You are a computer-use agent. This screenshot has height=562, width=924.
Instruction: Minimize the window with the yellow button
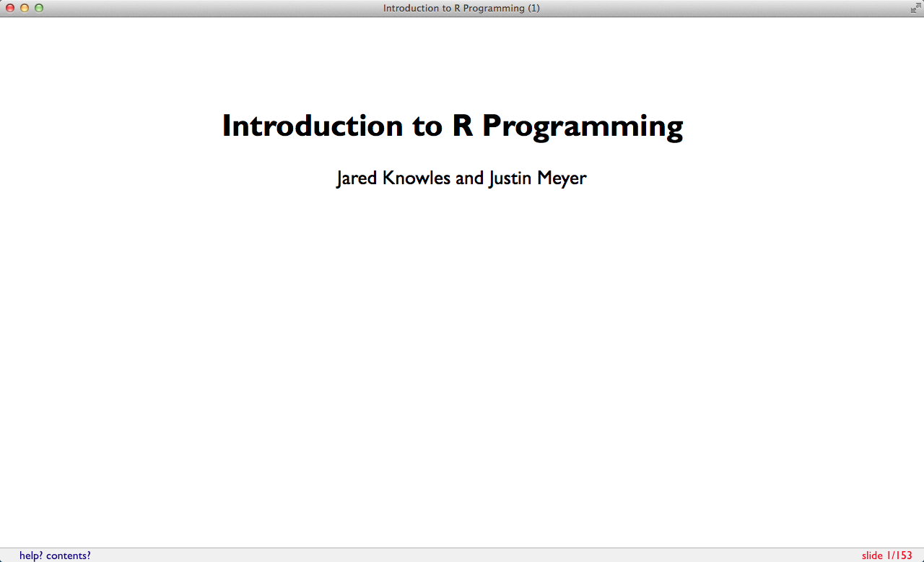coord(25,8)
